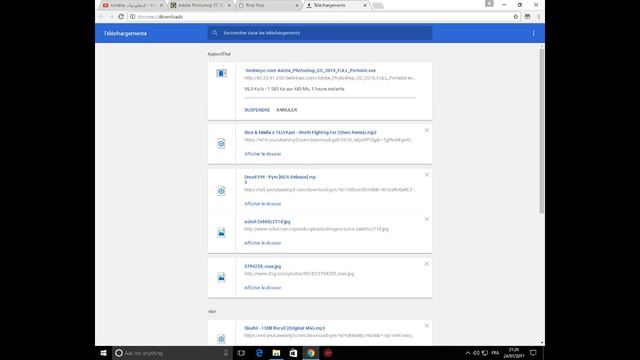Remove Worth Fighting For mp3 from list
Image resolution: width=640 pixels, height=360 pixels.
coord(427,130)
